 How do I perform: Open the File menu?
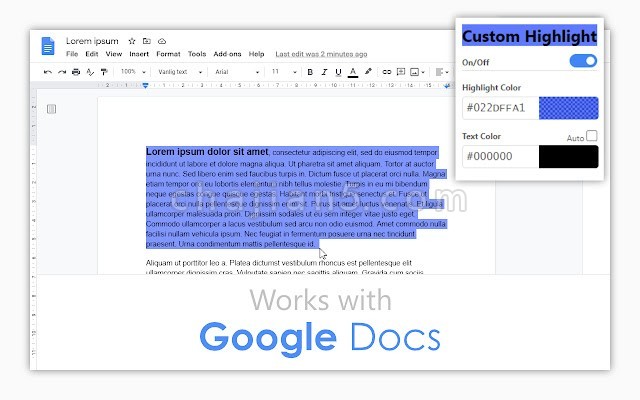[72, 54]
